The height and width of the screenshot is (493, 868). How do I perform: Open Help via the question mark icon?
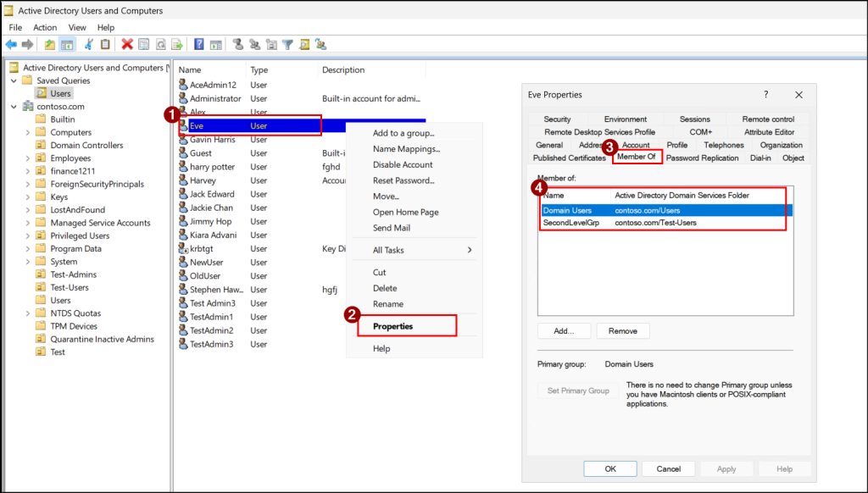point(199,44)
